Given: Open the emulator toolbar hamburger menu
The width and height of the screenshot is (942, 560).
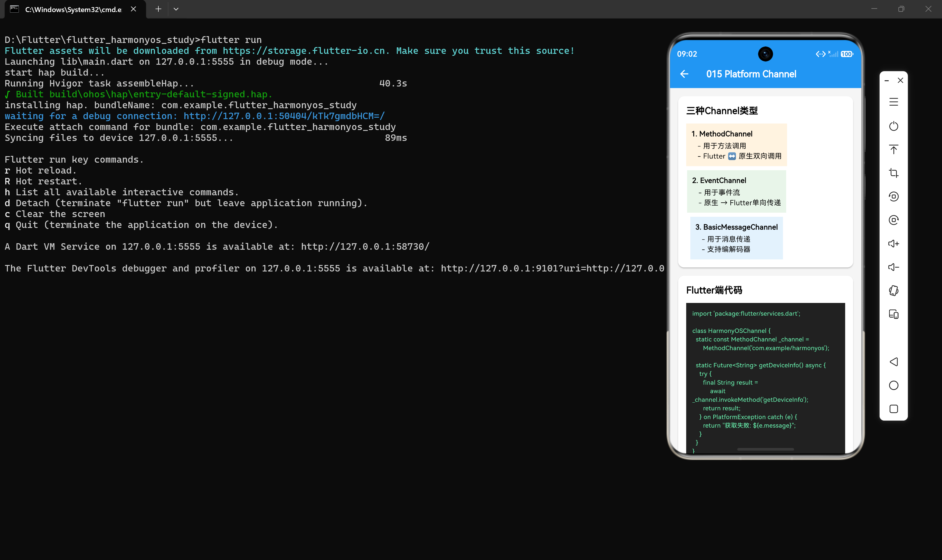Looking at the screenshot, I should pos(893,102).
